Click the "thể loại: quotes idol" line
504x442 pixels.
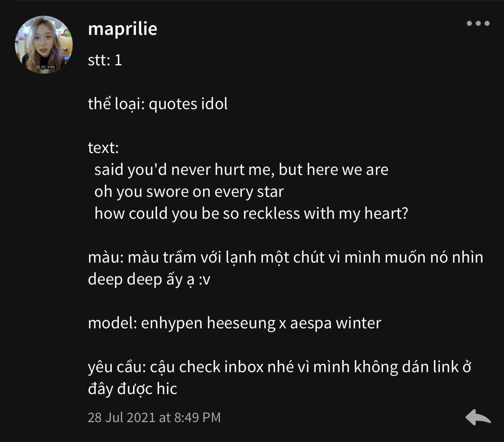[x=157, y=104]
